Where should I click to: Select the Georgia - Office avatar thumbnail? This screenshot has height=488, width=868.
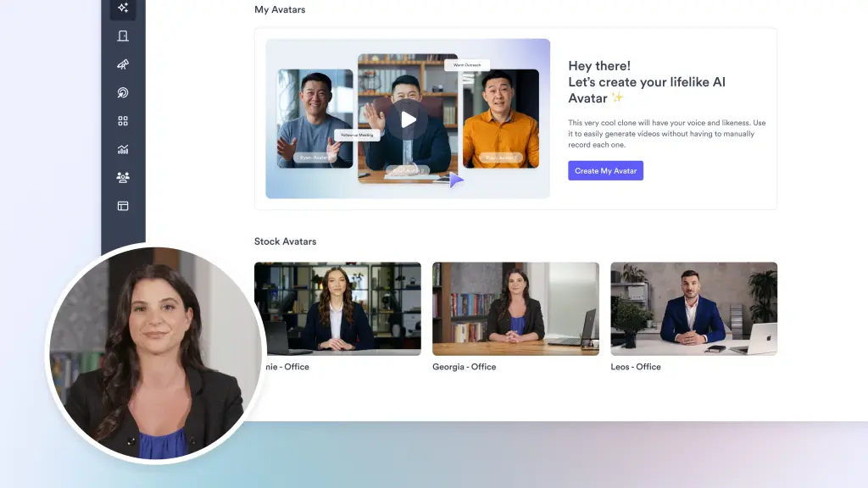pyautogui.click(x=515, y=308)
